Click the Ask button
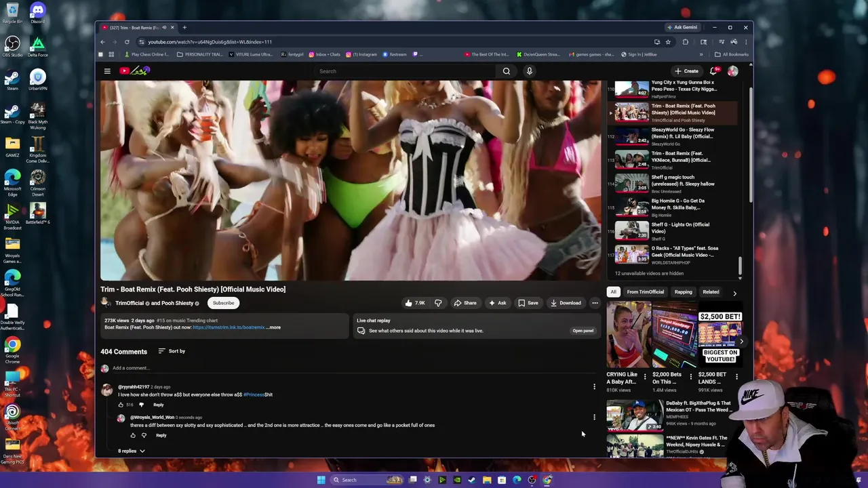Viewport: 868px width, 488px height. click(x=497, y=303)
